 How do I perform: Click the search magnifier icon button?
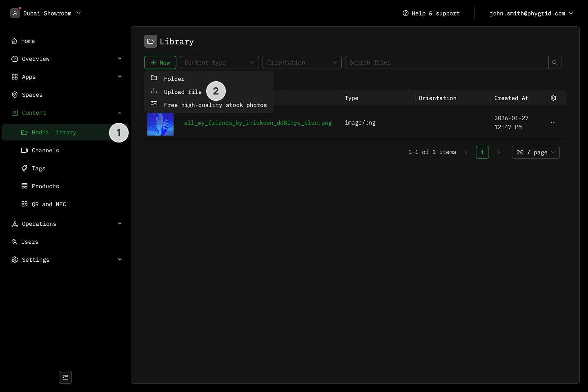(555, 62)
